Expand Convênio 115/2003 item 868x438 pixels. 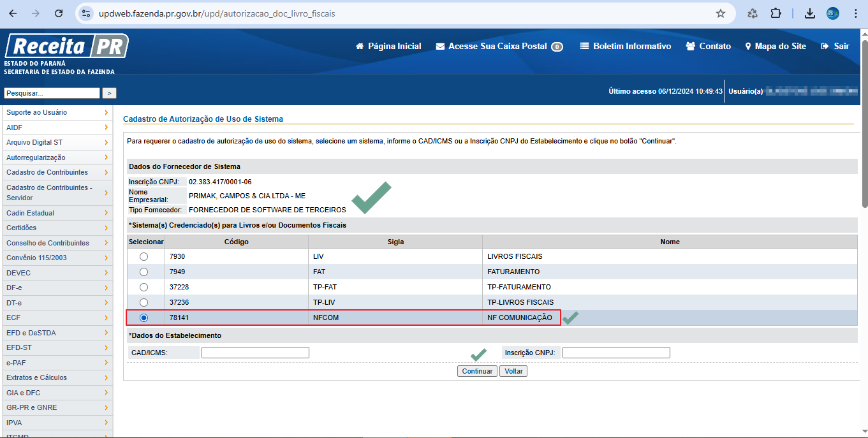coord(57,258)
